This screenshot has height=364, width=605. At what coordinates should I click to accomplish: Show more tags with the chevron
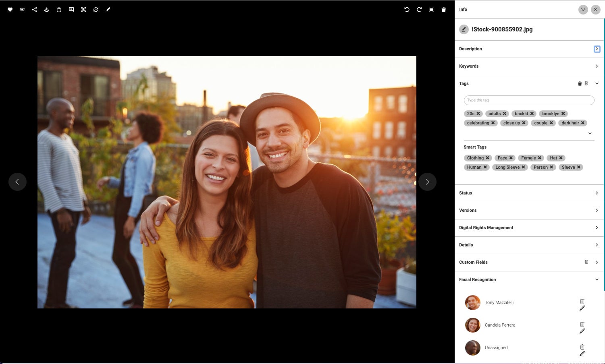tap(590, 133)
